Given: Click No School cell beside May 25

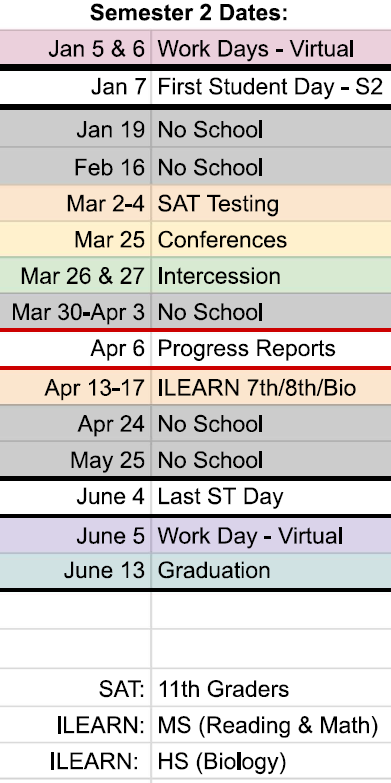Looking at the screenshot, I should (271, 459).
